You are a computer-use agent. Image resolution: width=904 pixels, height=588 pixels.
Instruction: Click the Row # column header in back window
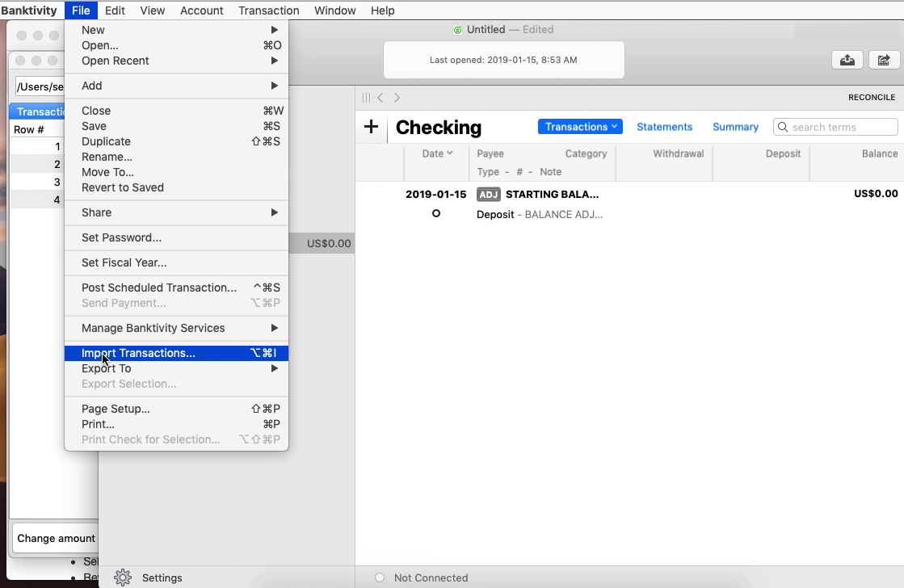[x=29, y=130]
